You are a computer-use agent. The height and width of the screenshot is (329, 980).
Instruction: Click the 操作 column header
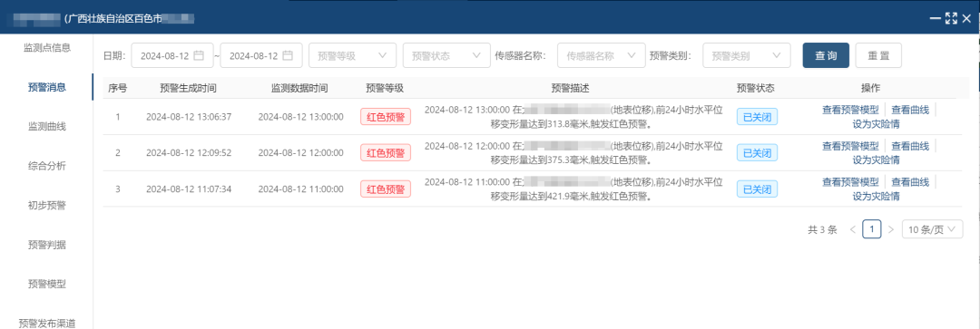[870, 88]
